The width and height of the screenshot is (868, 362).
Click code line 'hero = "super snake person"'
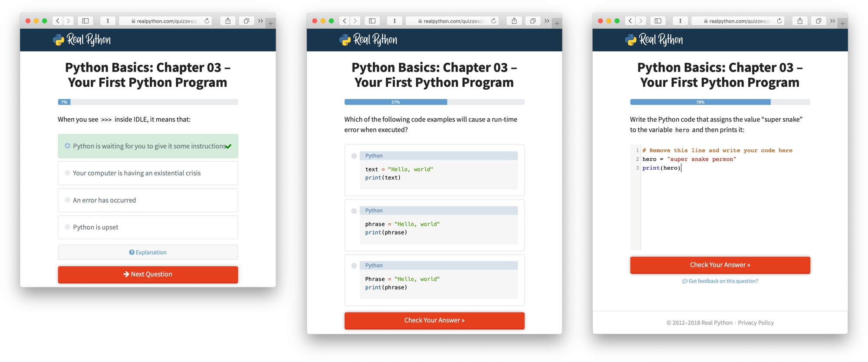point(689,159)
